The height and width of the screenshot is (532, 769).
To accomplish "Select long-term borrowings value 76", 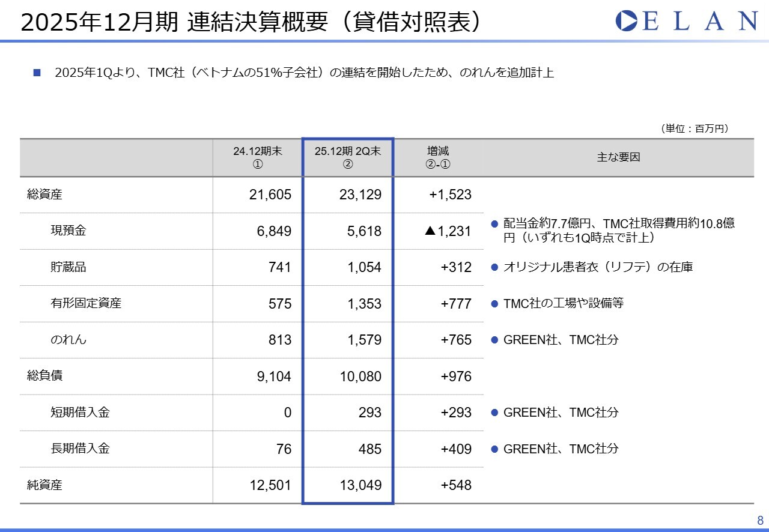I will click(x=284, y=449).
